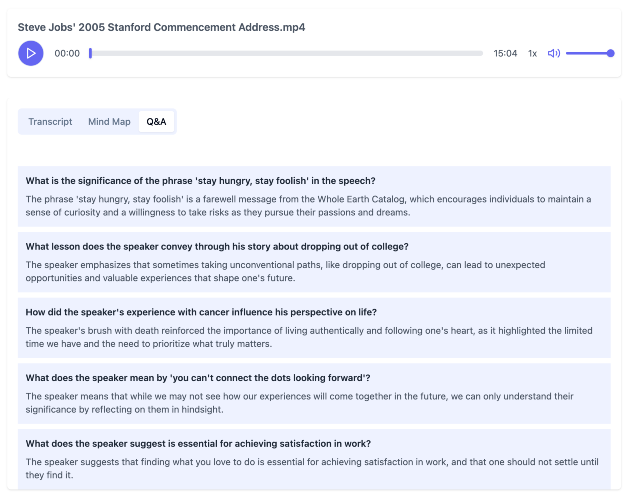Select the Q&A tab
633x500 pixels.
coord(156,122)
